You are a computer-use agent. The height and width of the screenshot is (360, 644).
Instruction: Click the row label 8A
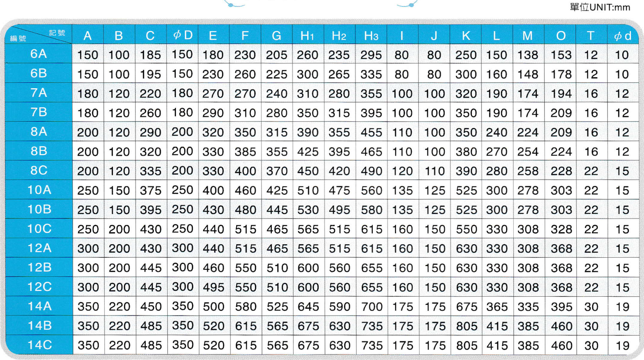[x=39, y=132]
